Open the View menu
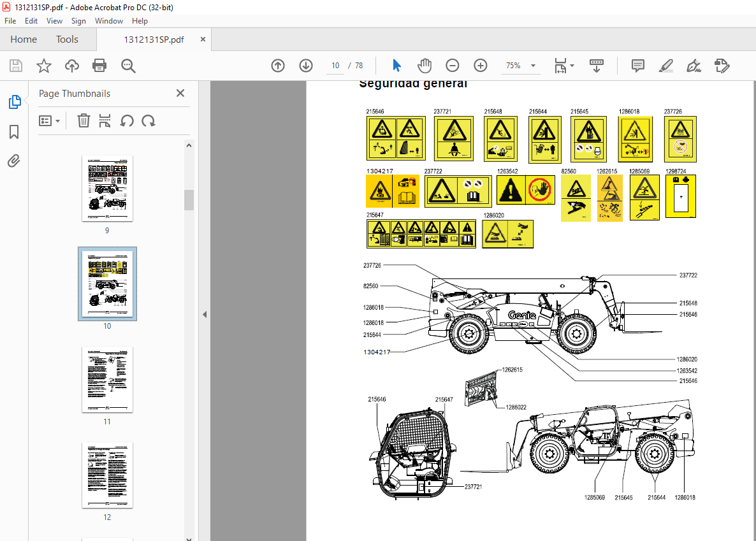The image size is (756, 541). click(54, 21)
